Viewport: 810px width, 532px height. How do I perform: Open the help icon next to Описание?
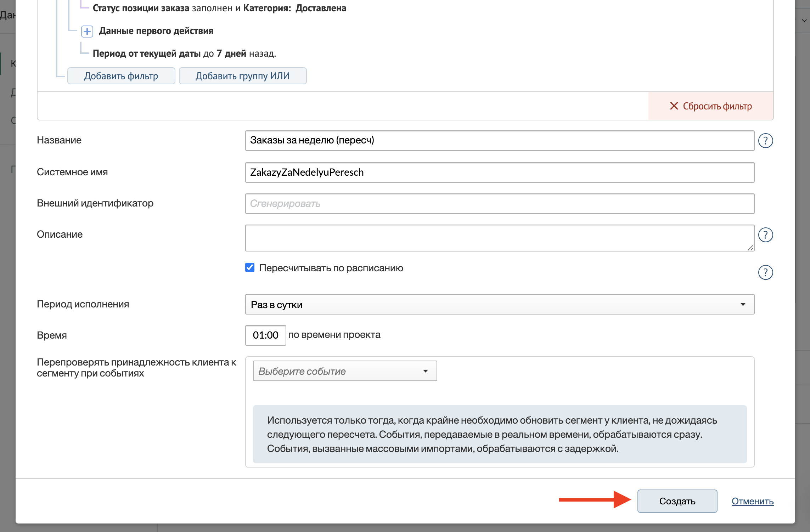click(765, 235)
